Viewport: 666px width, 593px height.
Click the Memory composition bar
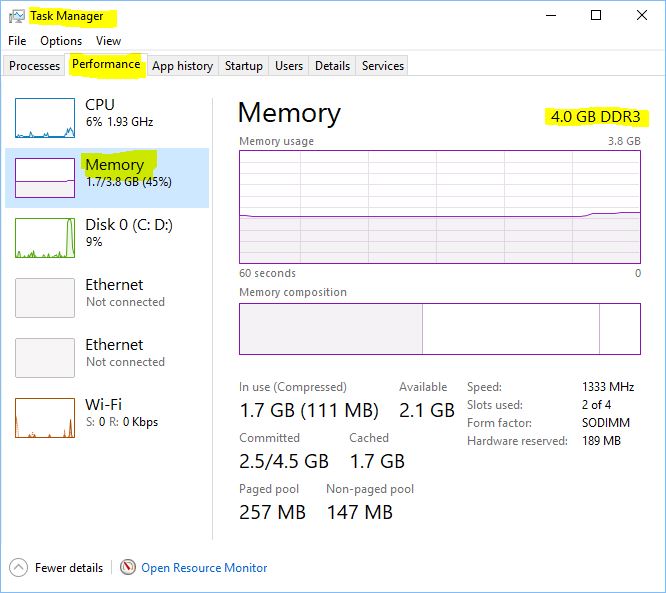[x=440, y=329]
